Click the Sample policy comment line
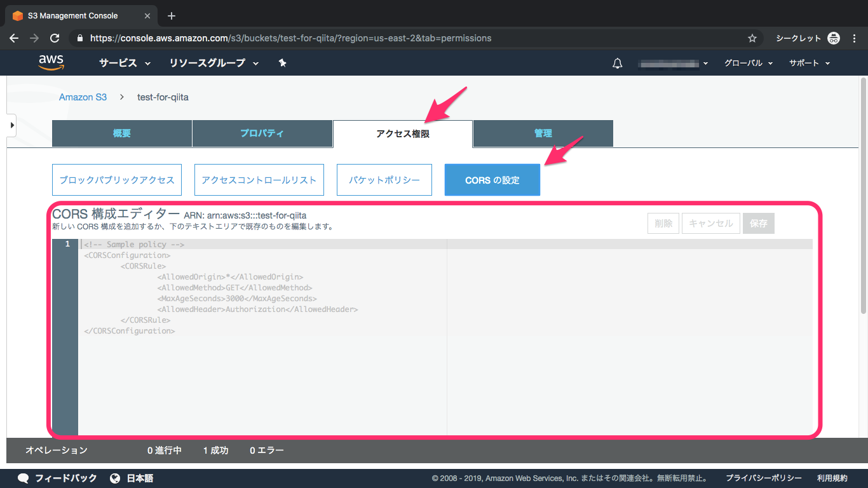The width and height of the screenshot is (868, 488). pyautogui.click(x=134, y=245)
